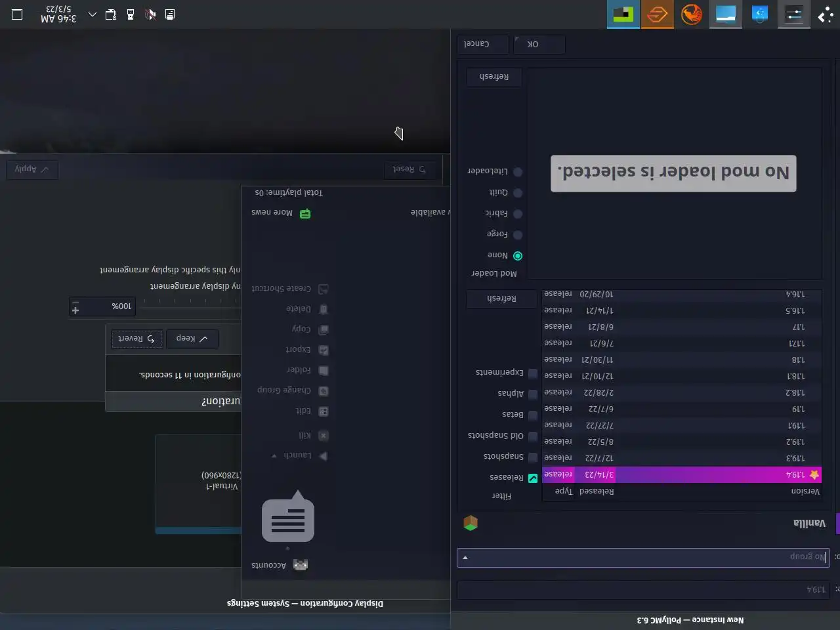Screen dimensions: 840x630
Task: Open the Vanilla tab in New Instance
Action: 809,523
